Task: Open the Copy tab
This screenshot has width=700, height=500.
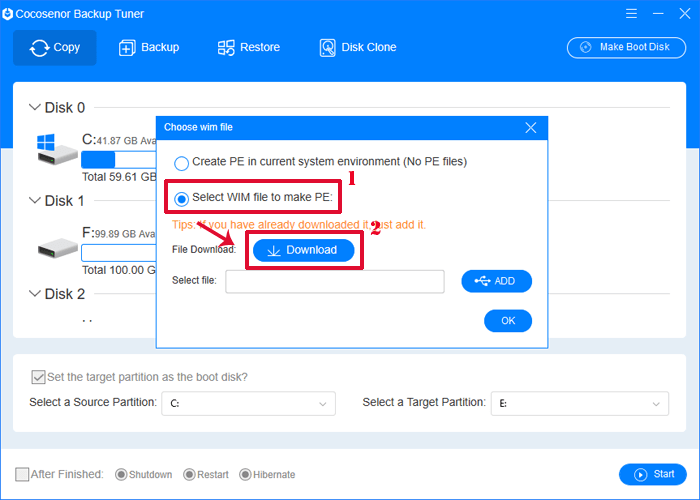Action: click(54, 47)
